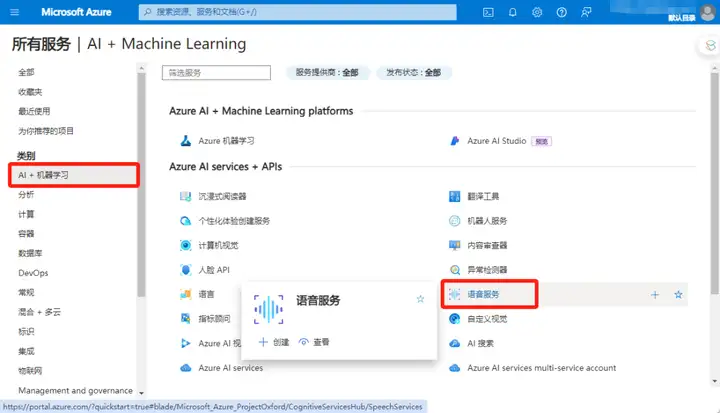Select the AI + 机器学习 category
The image size is (720, 413).
[x=73, y=175]
